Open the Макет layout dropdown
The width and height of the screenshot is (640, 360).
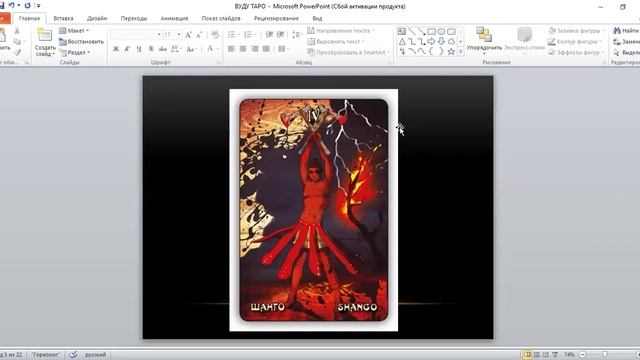[x=73, y=31]
